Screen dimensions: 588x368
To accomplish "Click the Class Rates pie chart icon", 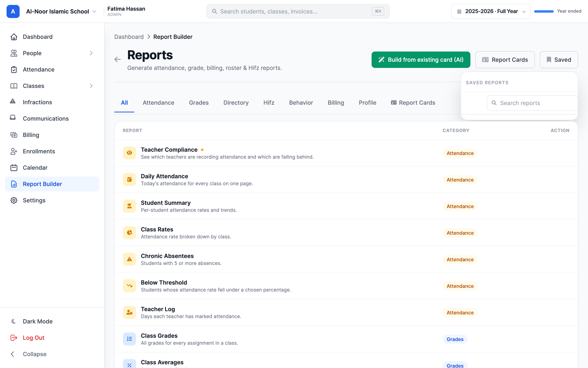I will tap(129, 232).
